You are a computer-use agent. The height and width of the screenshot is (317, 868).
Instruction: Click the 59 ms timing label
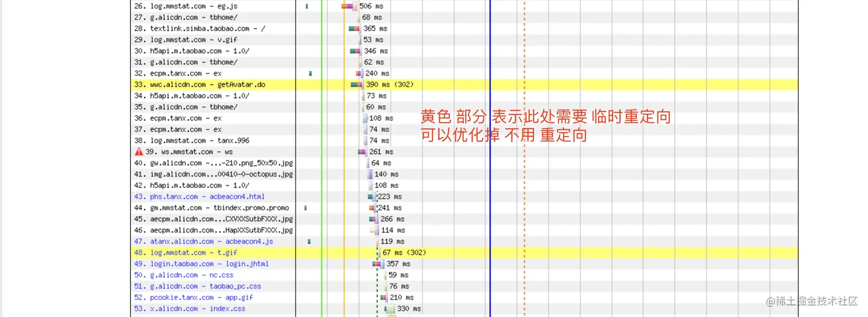point(398,275)
